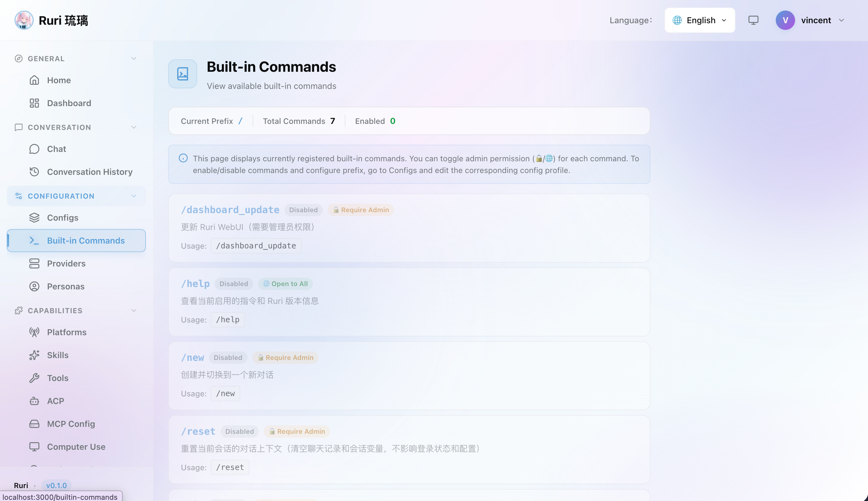Click the Dashboard grid icon
This screenshot has height=501, width=868.
[34, 103]
